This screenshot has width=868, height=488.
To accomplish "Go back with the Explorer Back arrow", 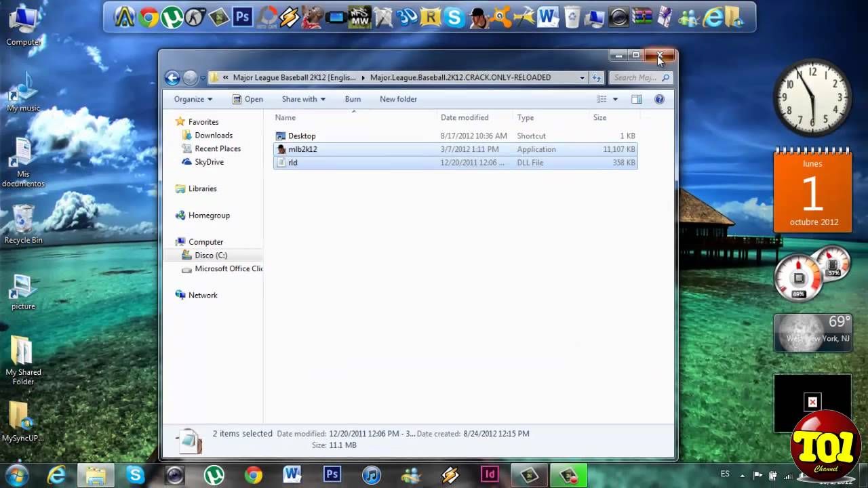I will pos(172,78).
